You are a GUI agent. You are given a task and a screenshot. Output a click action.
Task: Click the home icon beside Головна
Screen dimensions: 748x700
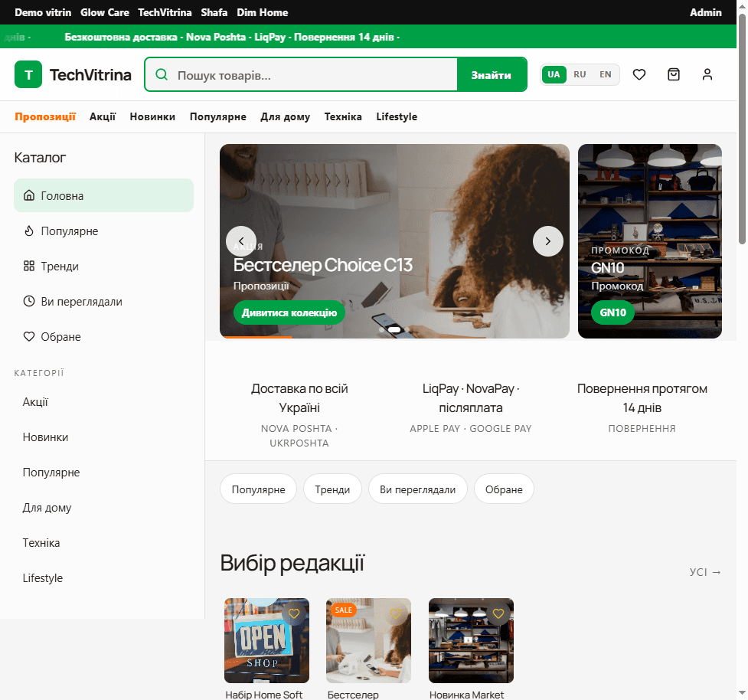29,195
